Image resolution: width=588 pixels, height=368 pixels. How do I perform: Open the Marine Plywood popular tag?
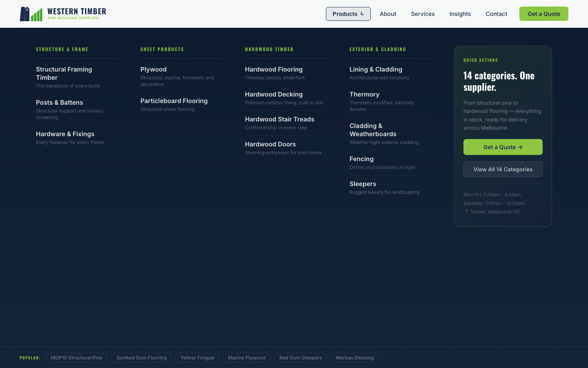[247, 358]
